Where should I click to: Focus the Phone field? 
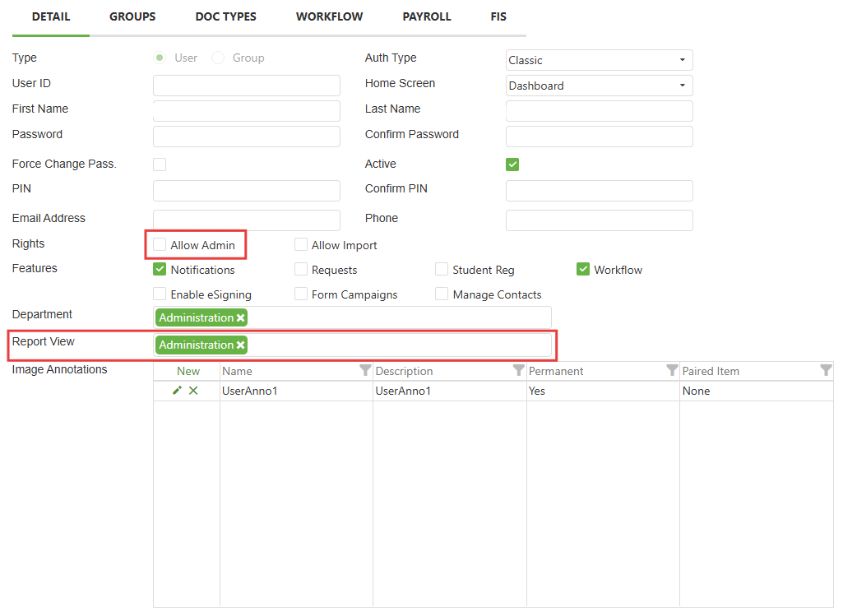click(600, 220)
